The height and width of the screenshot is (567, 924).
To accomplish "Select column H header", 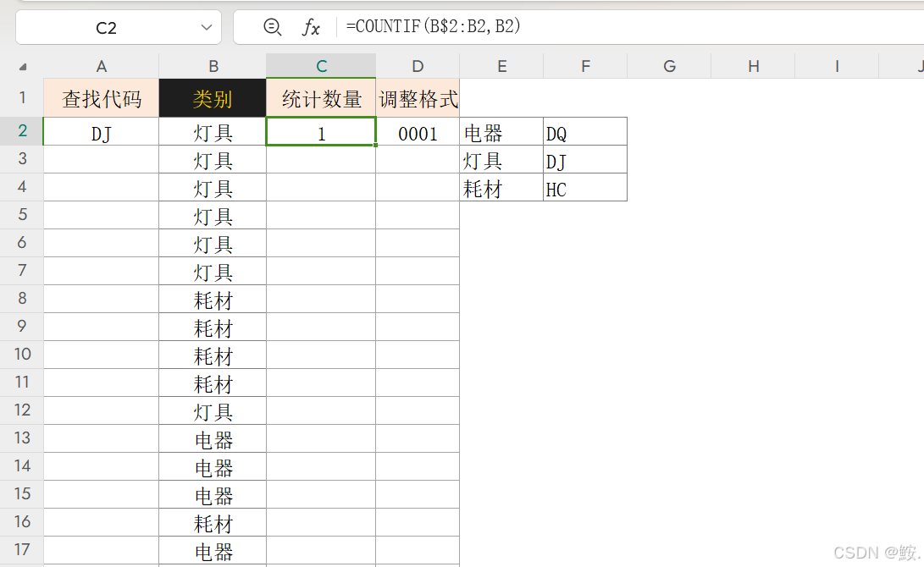I will 753,67.
